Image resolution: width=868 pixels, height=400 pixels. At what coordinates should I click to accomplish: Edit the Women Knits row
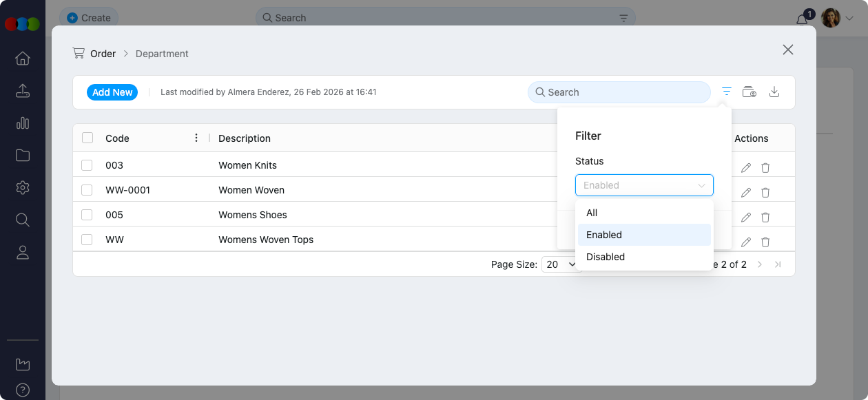click(x=745, y=167)
